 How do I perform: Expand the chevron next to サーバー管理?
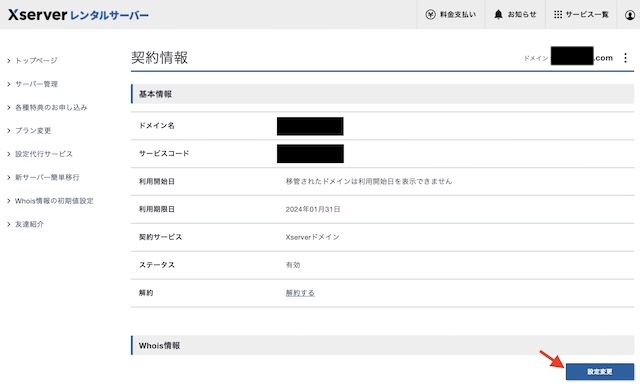click(9, 84)
